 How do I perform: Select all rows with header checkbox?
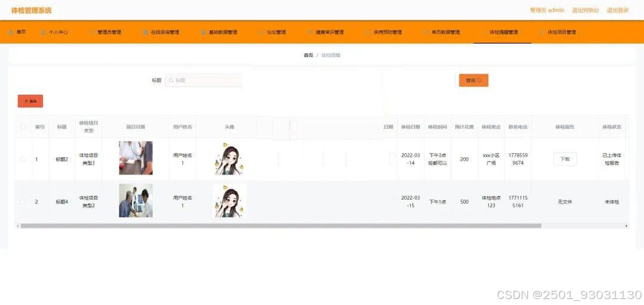[x=23, y=127]
